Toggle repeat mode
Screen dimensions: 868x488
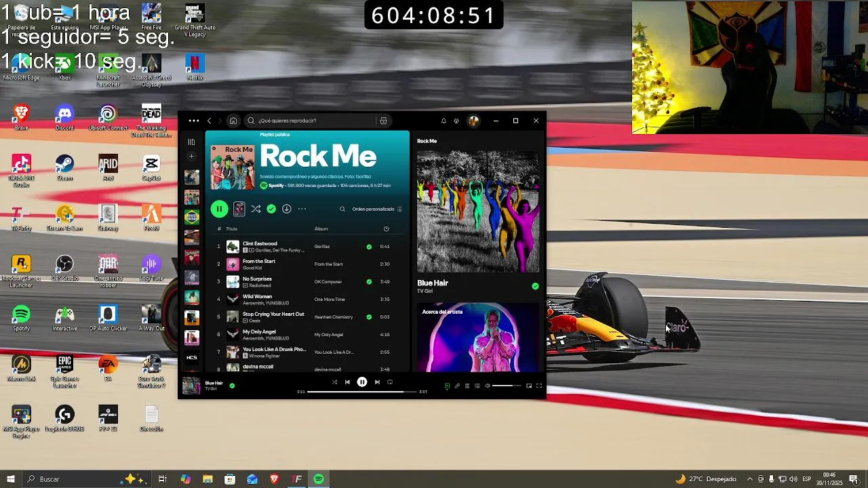[390, 382]
